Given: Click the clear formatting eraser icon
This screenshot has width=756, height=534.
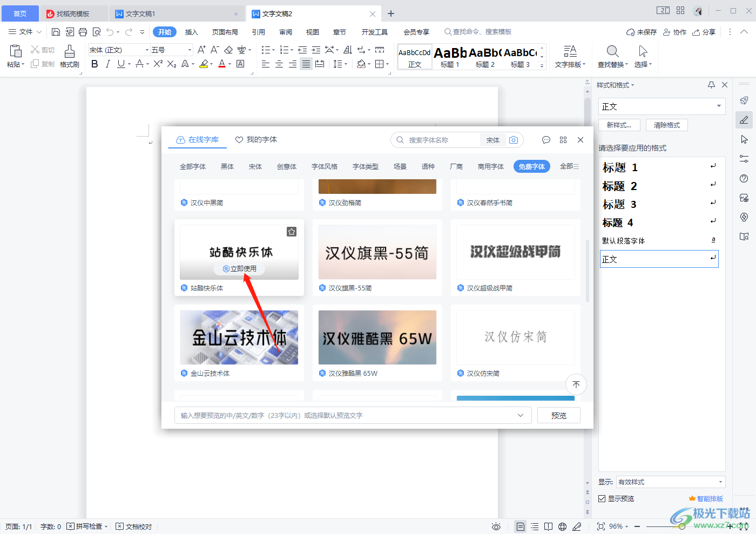Looking at the screenshot, I should click(x=228, y=50).
